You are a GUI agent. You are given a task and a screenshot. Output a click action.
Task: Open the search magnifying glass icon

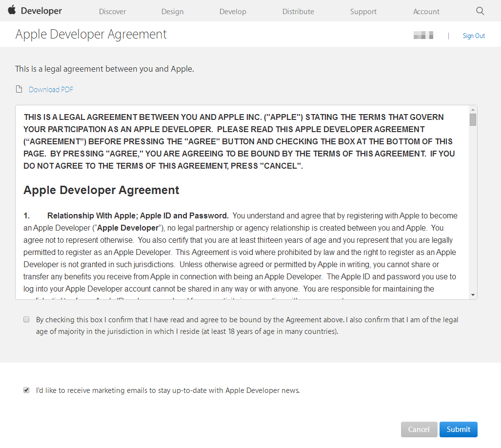pos(480,10)
